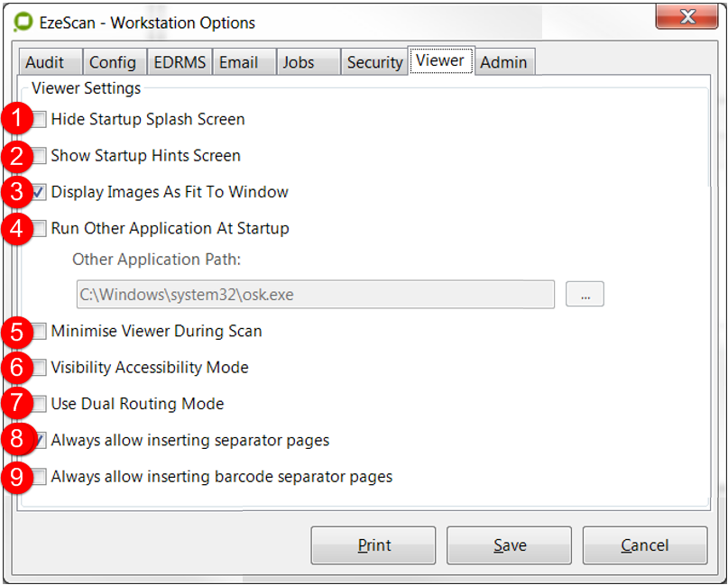Go to the Email tab
This screenshot has width=728, height=585.
click(238, 62)
